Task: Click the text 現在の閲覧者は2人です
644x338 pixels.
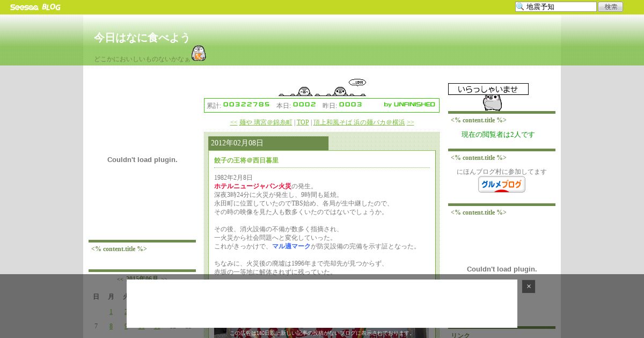Action: [x=498, y=135]
